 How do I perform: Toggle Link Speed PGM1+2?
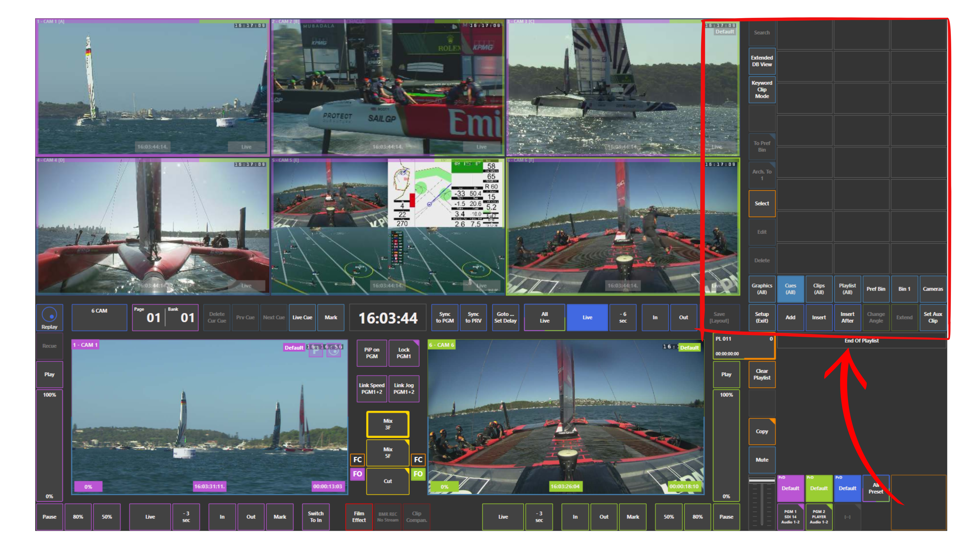pyautogui.click(x=372, y=388)
